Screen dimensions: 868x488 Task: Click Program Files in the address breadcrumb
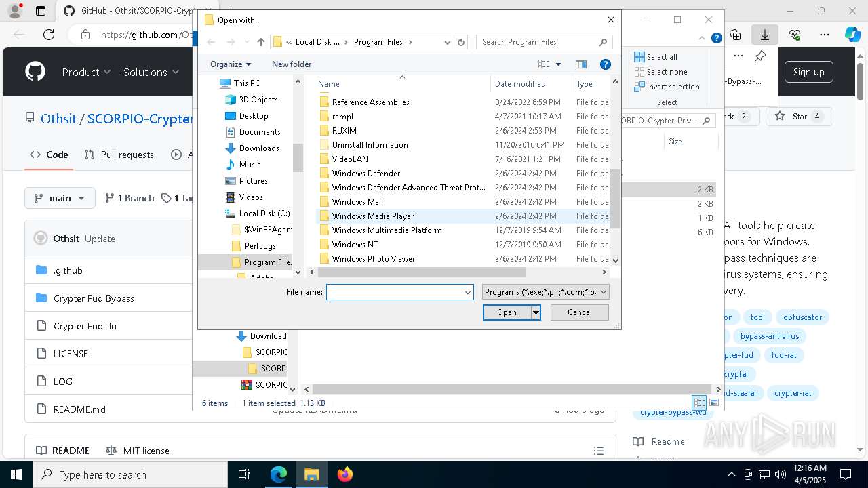(x=378, y=42)
